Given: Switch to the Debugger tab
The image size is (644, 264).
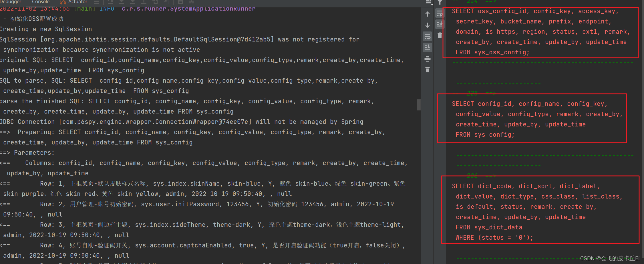Looking at the screenshot, I should pos(10,2).
